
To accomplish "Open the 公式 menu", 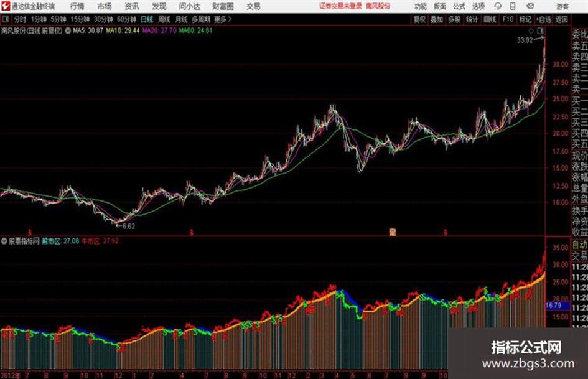I will [459, 6].
